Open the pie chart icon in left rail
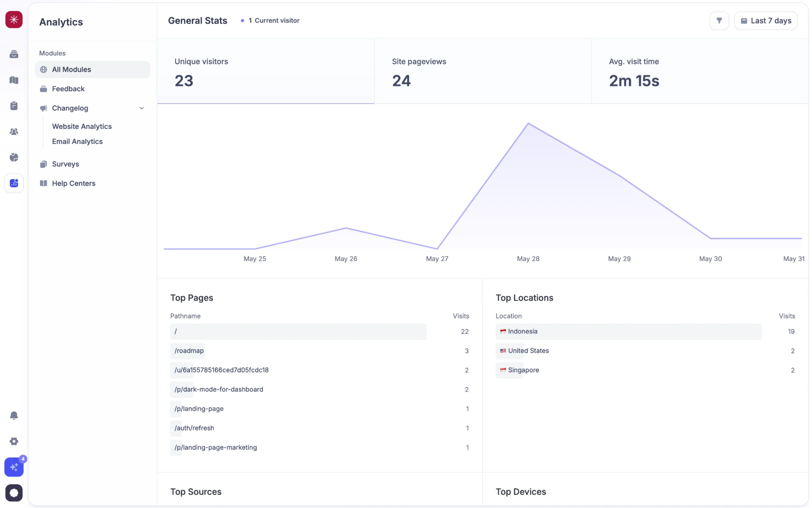 [14, 157]
